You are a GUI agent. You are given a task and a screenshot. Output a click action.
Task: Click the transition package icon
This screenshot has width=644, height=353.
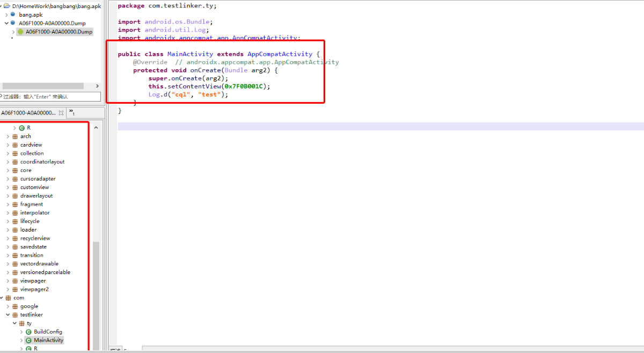15,255
